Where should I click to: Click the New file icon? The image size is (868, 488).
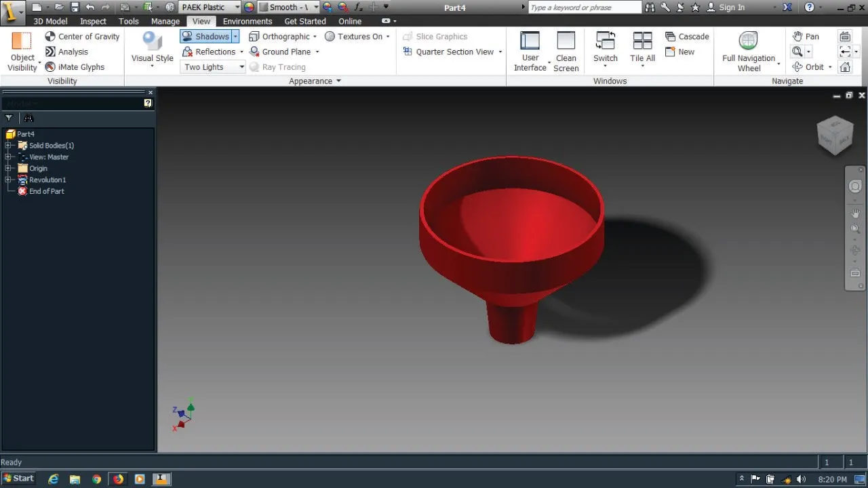37,7
